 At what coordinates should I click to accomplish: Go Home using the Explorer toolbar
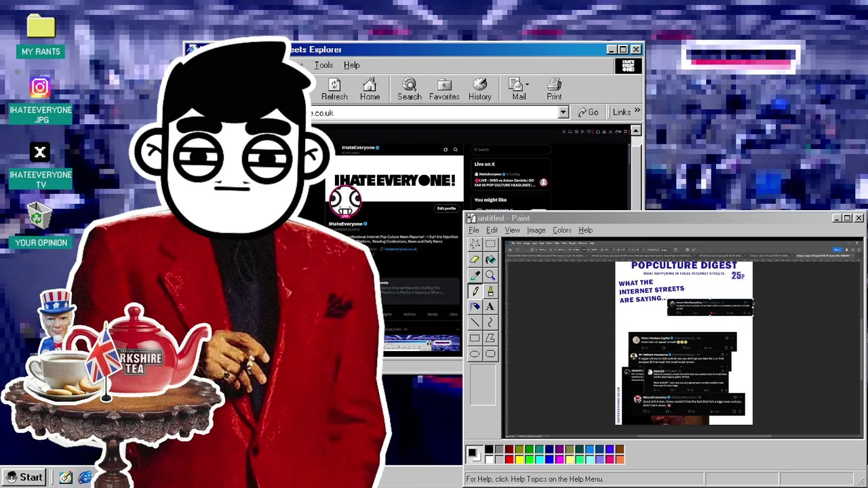pyautogui.click(x=370, y=89)
